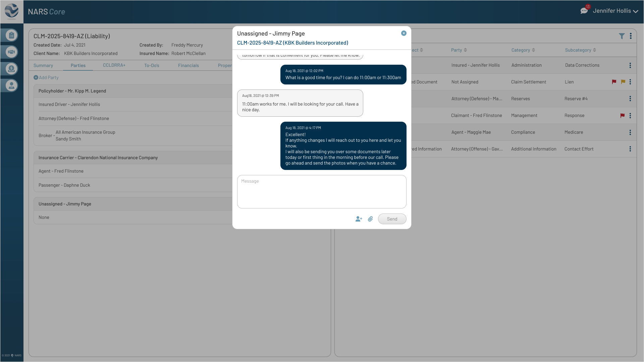Open the contacts person sidebar icon
Viewport: 644px width, 362px height.
tap(11, 85)
